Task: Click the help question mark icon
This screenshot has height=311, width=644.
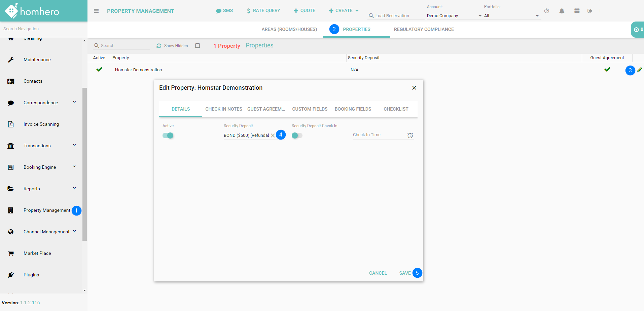Action: click(547, 11)
